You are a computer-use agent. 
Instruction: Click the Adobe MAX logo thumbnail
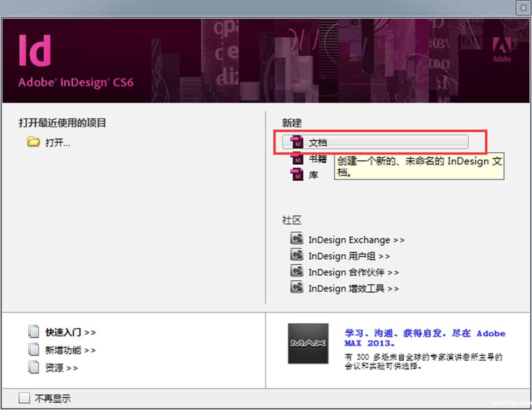pos(308,343)
